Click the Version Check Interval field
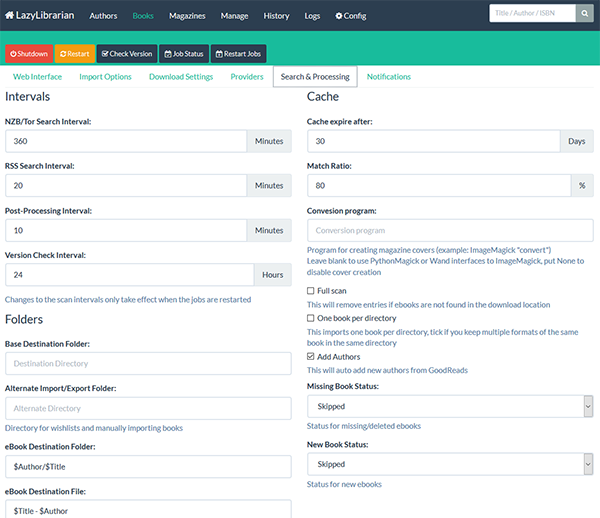The height and width of the screenshot is (518, 600). [129, 275]
